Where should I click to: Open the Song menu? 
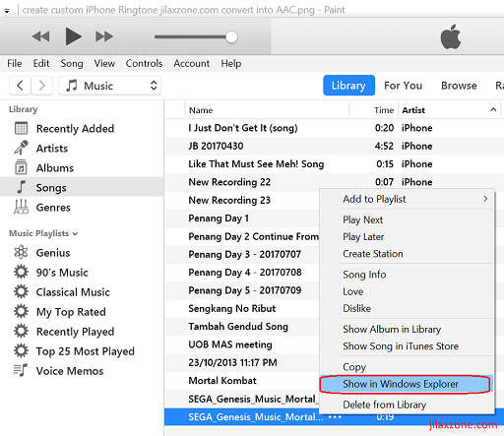coord(72,63)
